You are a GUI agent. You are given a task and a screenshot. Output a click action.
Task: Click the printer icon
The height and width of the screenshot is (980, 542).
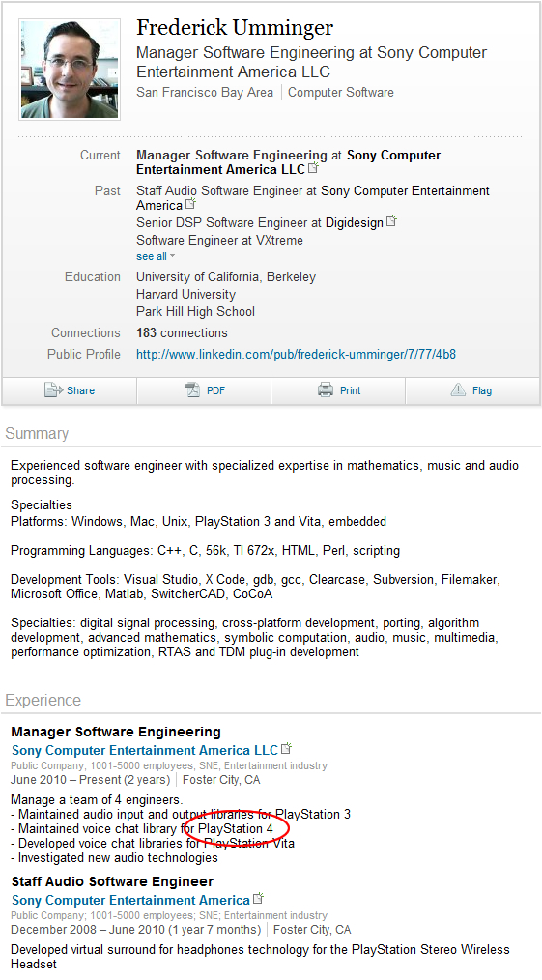pyautogui.click(x=326, y=390)
